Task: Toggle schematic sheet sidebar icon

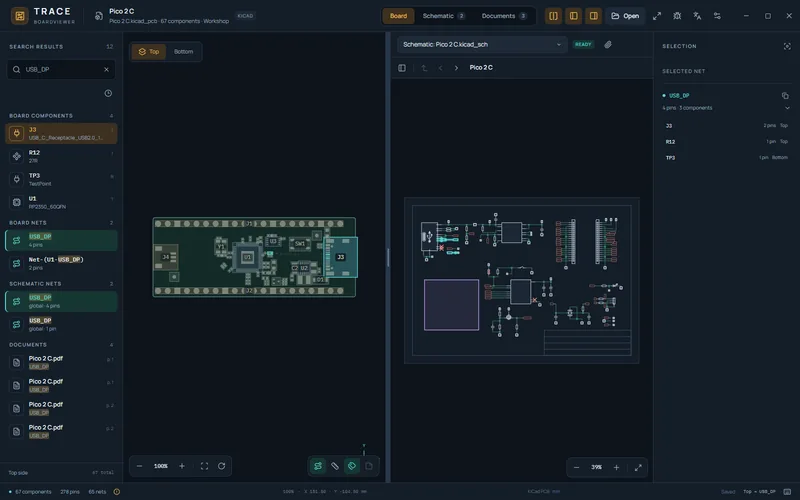Action: pos(402,68)
